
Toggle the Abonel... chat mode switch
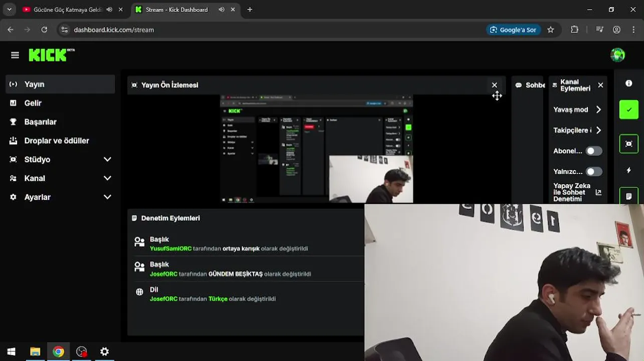point(594,151)
